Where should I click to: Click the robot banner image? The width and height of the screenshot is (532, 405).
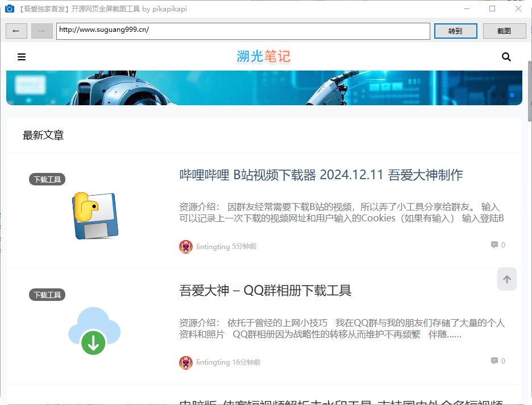(x=264, y=88)
